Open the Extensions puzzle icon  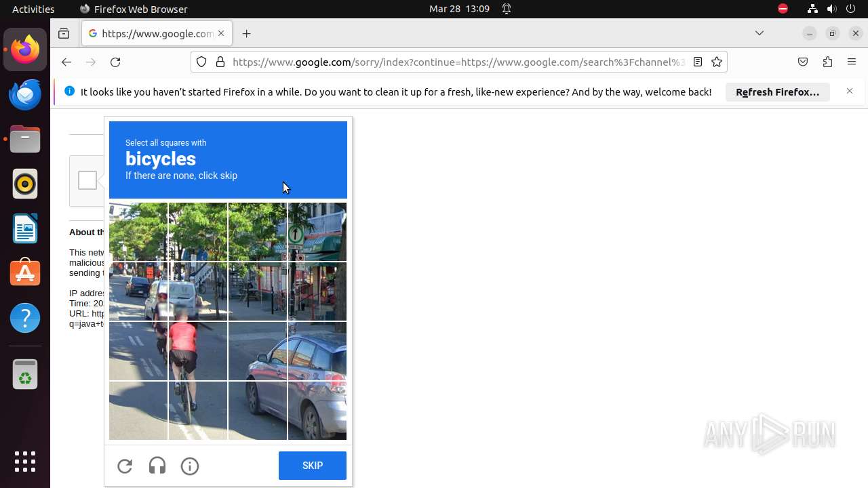[x=827, y=62]
